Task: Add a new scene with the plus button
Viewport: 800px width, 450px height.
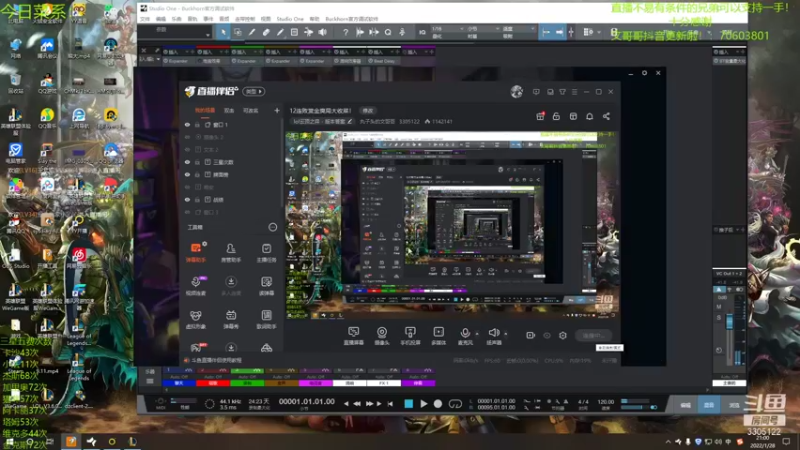Action: point(277,110)
